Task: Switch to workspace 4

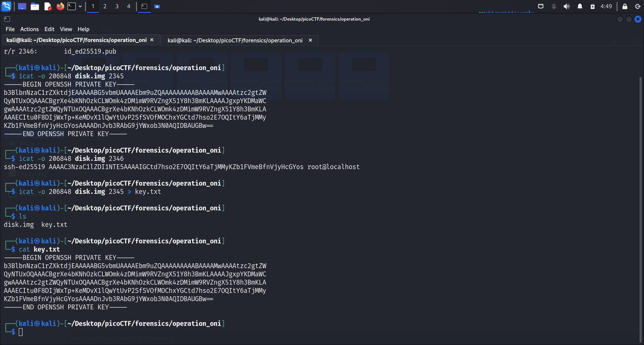Action: (x=129, y=6)
